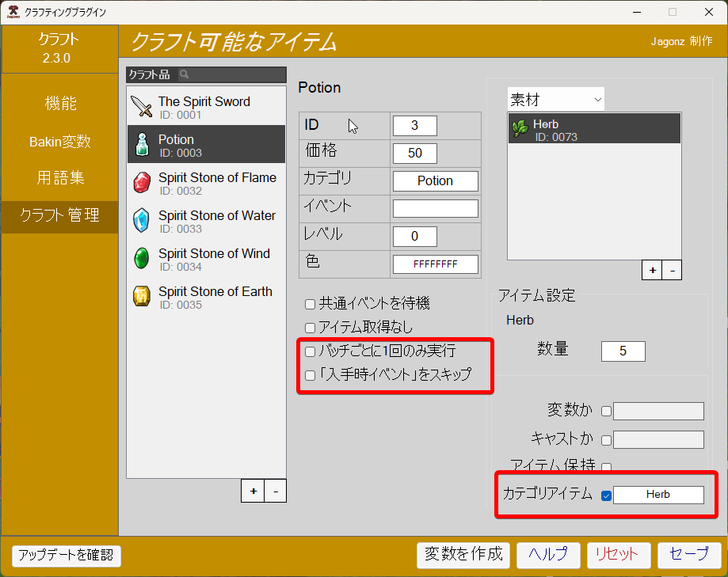Toggle 共通イベントを待機 checkbox

point(311,304)
